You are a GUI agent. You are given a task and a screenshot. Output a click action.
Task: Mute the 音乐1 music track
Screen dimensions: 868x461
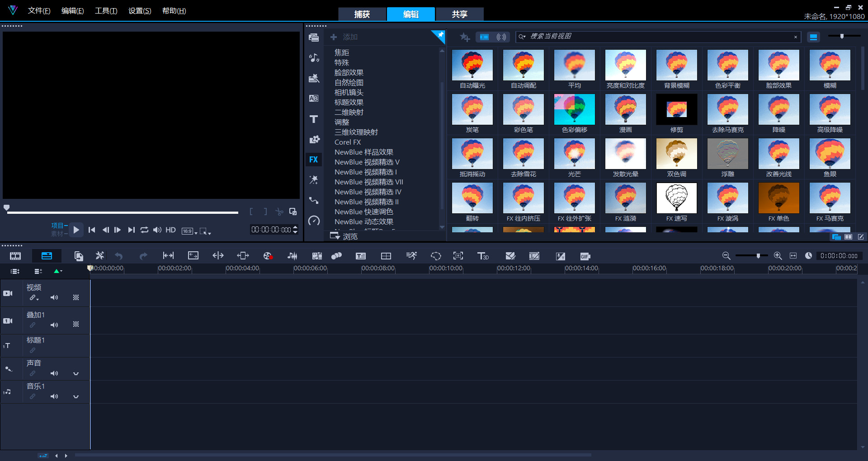54,396
